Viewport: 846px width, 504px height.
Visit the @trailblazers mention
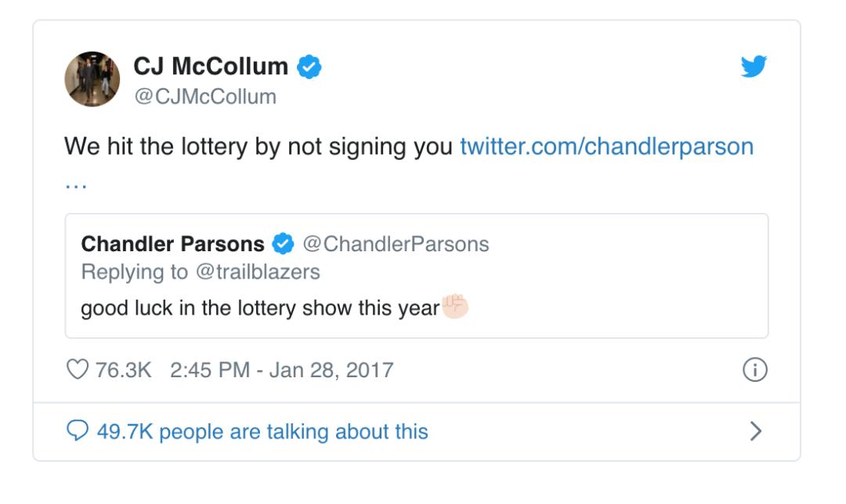click(x=258, y=272)
